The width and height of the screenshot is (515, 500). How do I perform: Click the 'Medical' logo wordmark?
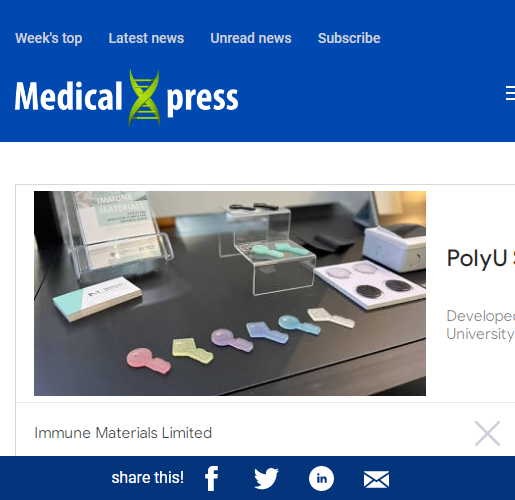pyautogui.click(x=68, y=96)
